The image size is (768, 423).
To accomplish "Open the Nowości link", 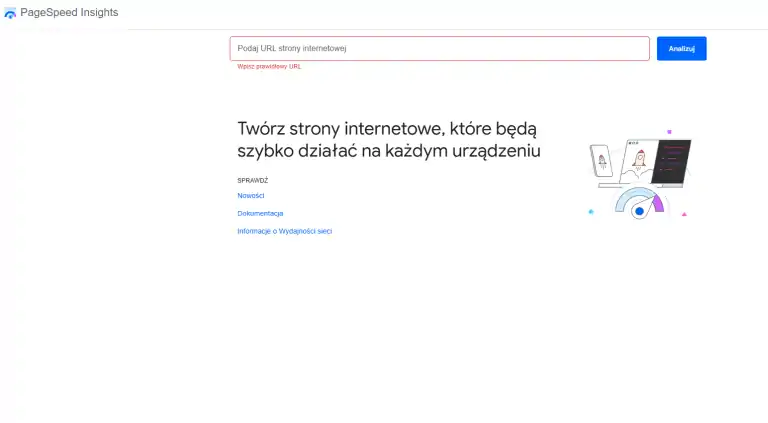I will click(251, 195).
